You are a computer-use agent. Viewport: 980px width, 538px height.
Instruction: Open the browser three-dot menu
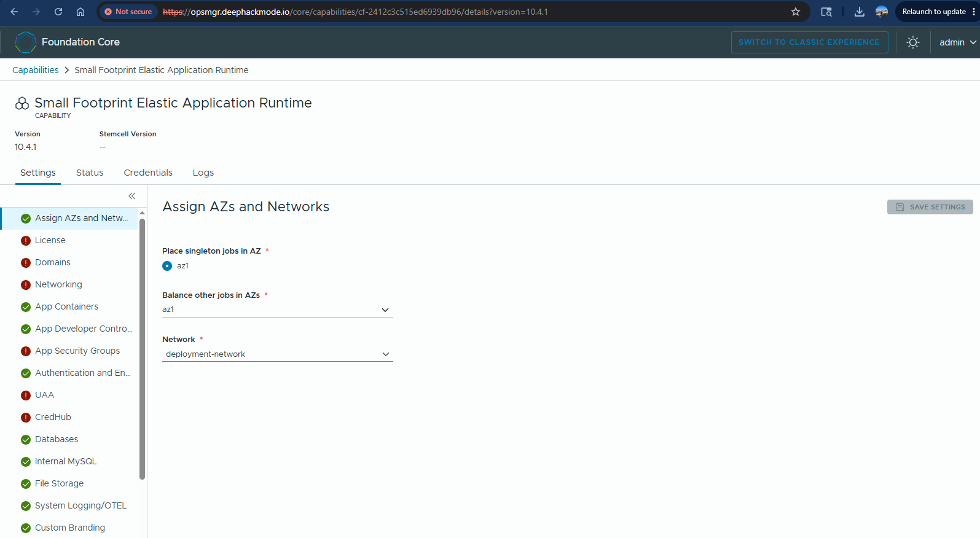coord(974,12)
